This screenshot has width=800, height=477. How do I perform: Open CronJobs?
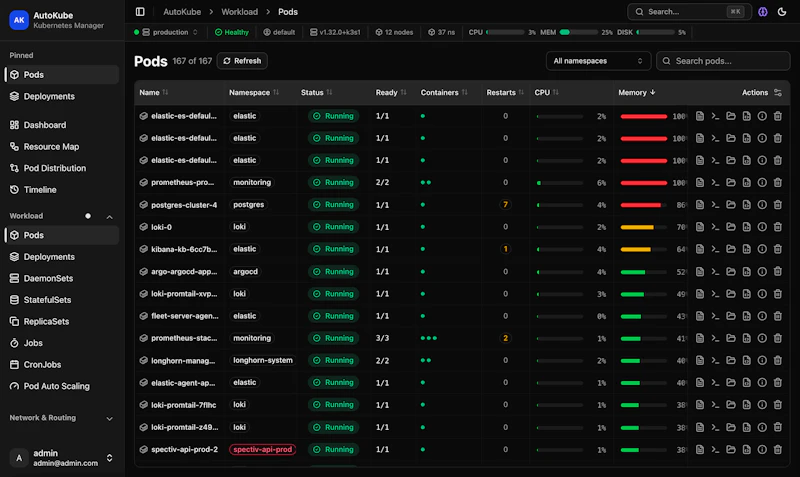pyautogui.click(x=62, y=365)
